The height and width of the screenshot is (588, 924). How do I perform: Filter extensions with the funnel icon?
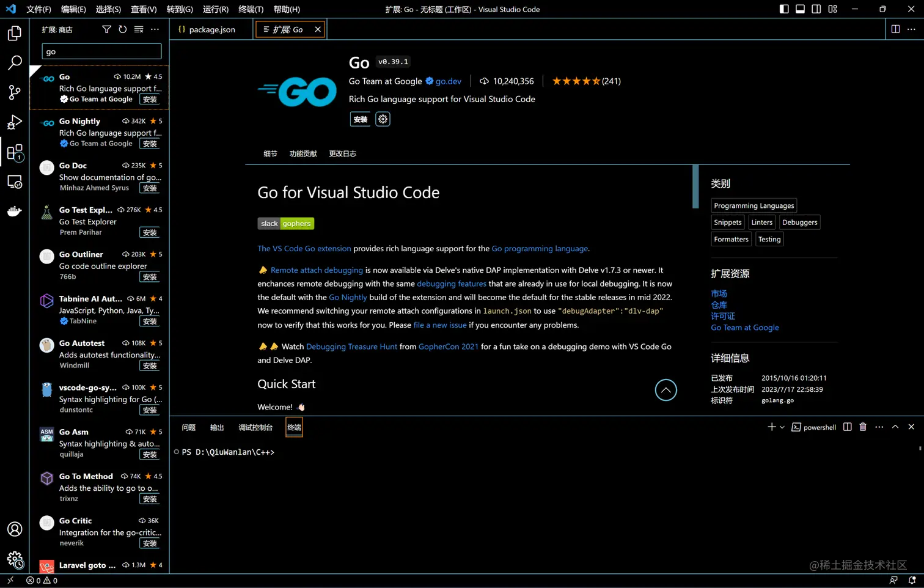coord(106,29)
